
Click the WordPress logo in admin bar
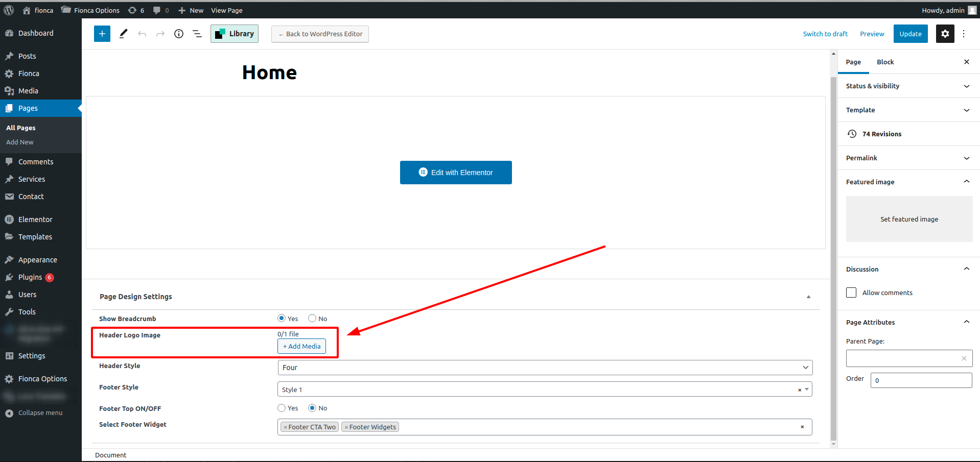[x=9, y=10]
